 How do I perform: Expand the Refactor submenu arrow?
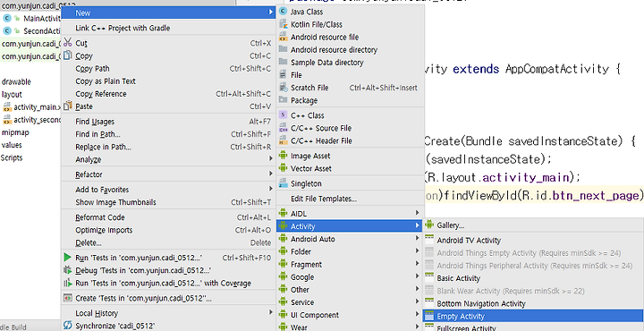[271, 174]
